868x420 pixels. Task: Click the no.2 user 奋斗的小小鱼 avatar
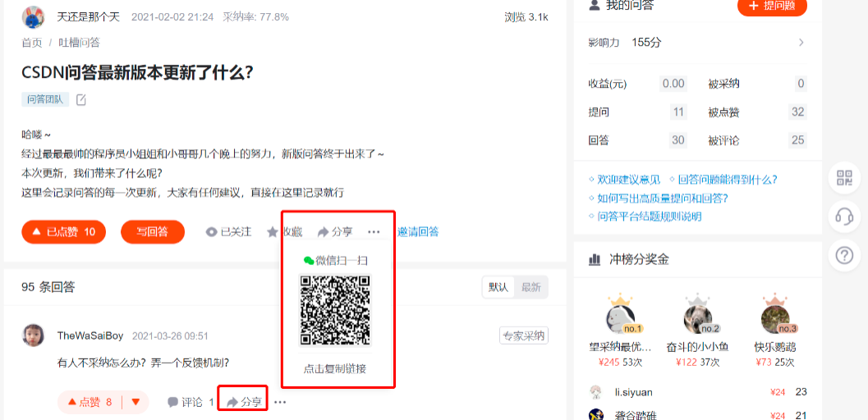point(697,319)
